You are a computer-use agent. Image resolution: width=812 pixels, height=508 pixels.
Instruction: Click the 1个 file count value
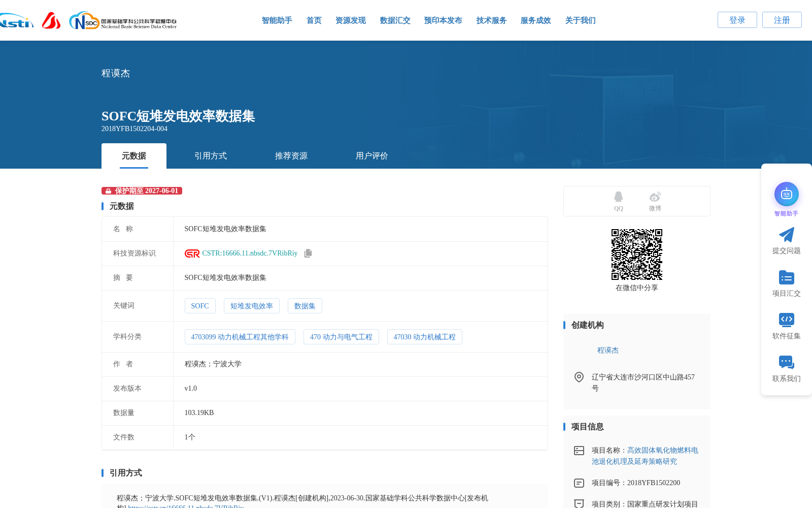[190, 437]
